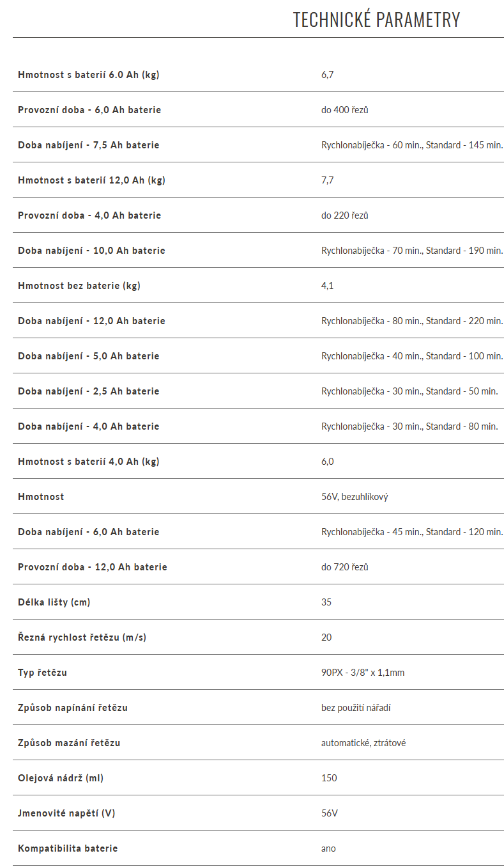The image size is (504, 867).
Task: Select Doba nabíjení - 7,5 Ah baterie label
Action: click(89, 145)
